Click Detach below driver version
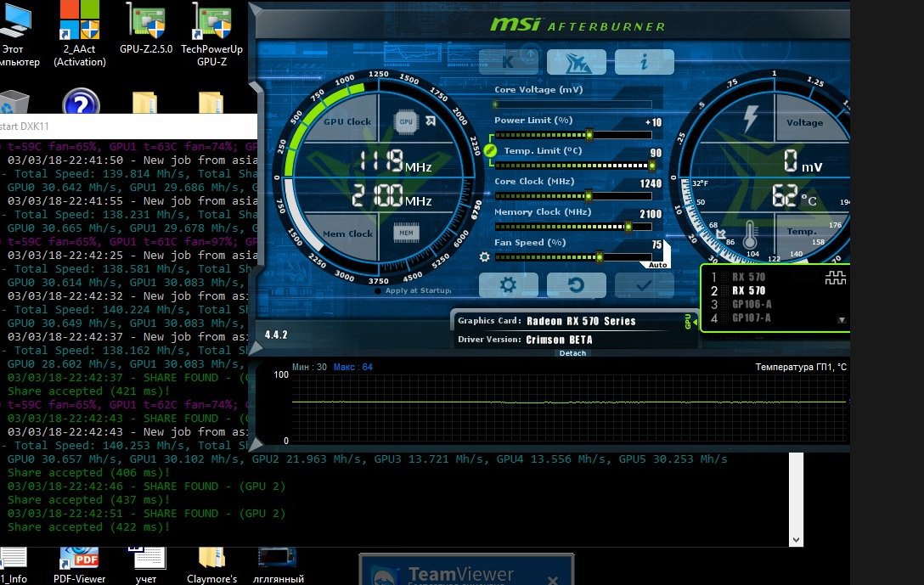The image size is (924, 585). 572,353
